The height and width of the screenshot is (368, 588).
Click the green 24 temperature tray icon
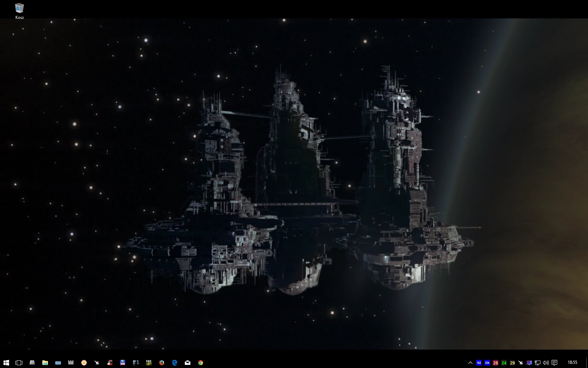click(504, 363)
